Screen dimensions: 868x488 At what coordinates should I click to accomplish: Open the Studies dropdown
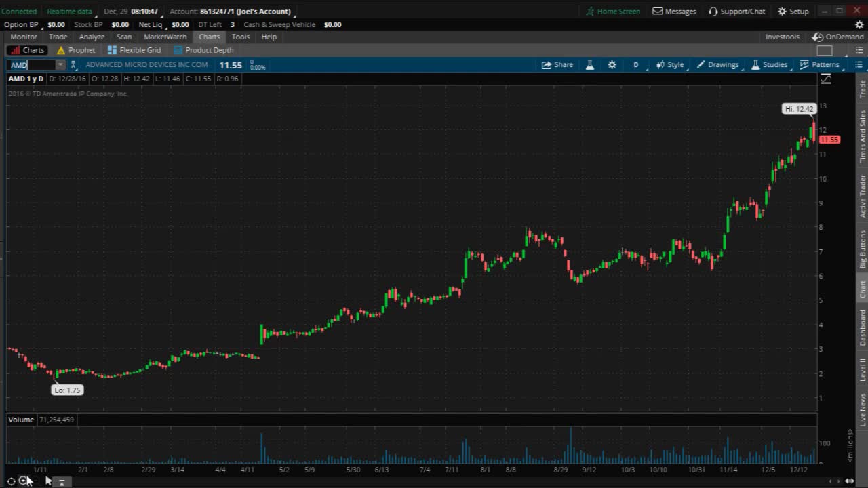click(769, 65)
